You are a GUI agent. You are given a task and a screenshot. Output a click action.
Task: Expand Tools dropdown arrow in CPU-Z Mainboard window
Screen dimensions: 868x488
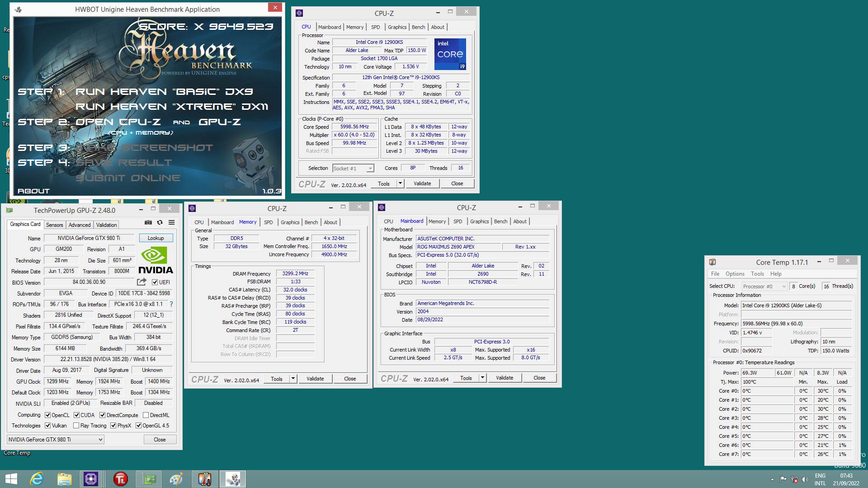pos(482,378)
